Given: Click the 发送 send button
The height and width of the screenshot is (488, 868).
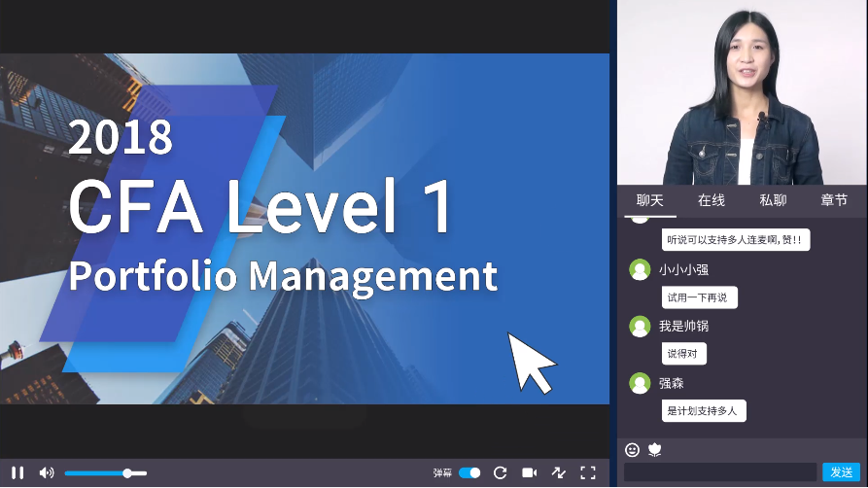Looking at the screenshot, I should pyautogui.click(x=842, y=471).
